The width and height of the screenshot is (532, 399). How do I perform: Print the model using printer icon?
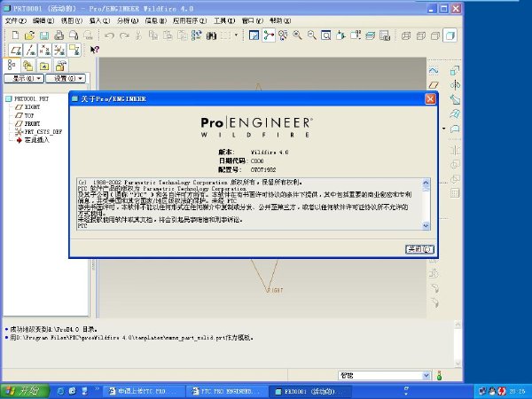coord(59,35)
